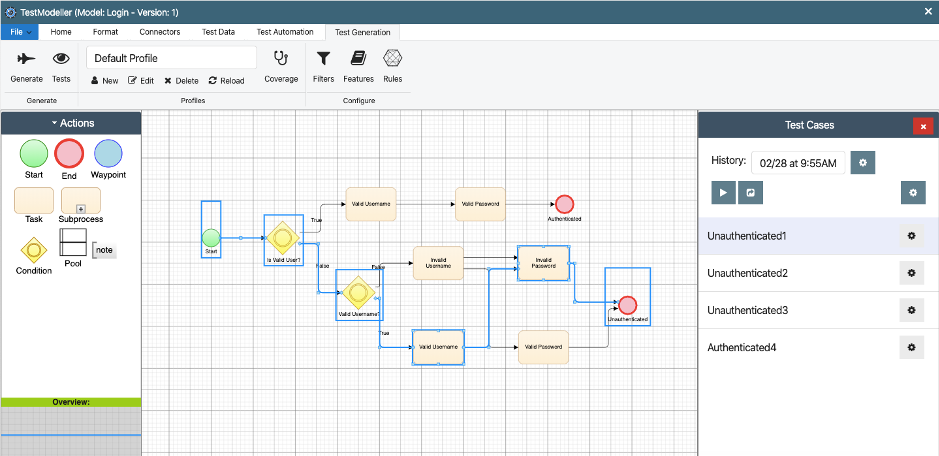
Task: Close the Test Cases panel
Action: (x=923, y=126)
